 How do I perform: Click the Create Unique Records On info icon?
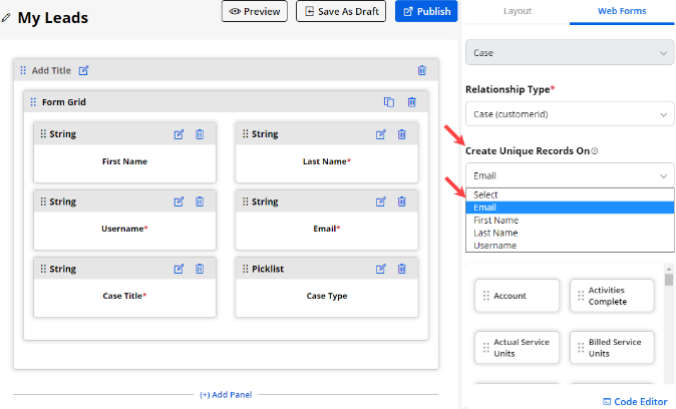click(x=594, y=151)
